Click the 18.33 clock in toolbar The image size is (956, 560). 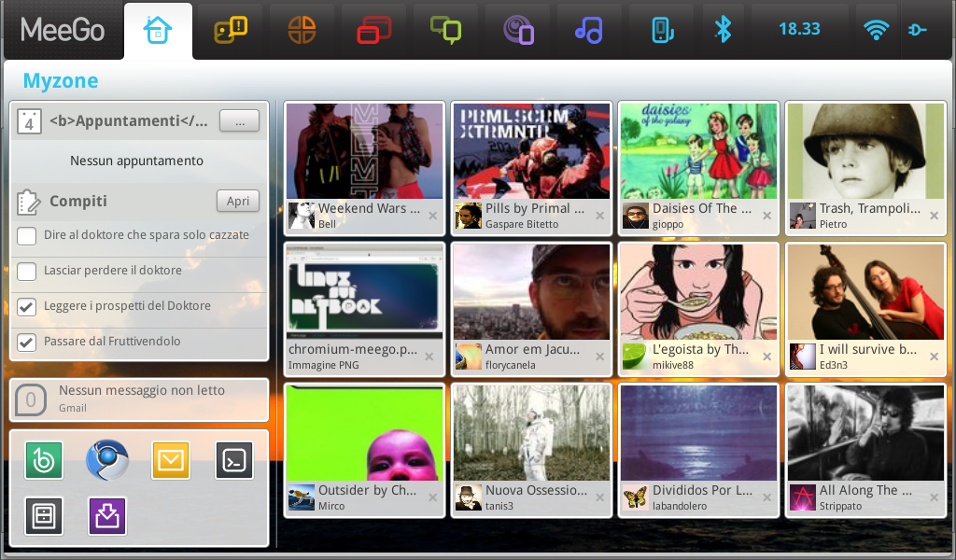tap(799, 29)
